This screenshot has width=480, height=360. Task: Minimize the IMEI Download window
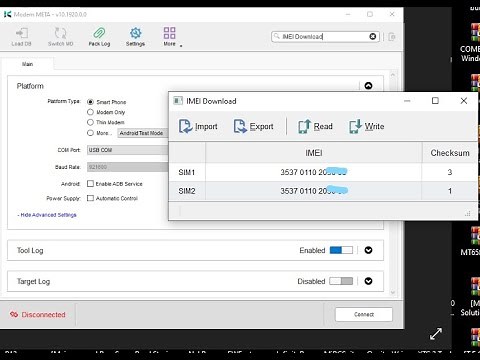(x=407, y=101)
